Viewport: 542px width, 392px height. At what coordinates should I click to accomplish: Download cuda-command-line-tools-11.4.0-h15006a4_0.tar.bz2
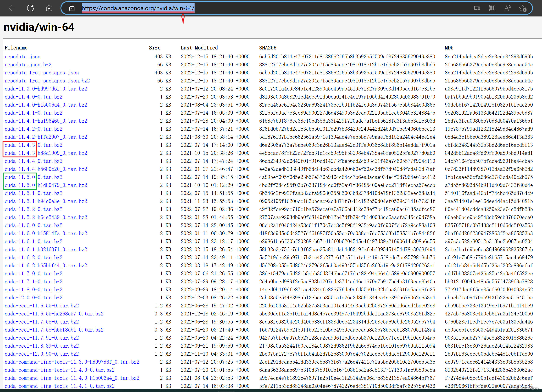click(72, 378)
